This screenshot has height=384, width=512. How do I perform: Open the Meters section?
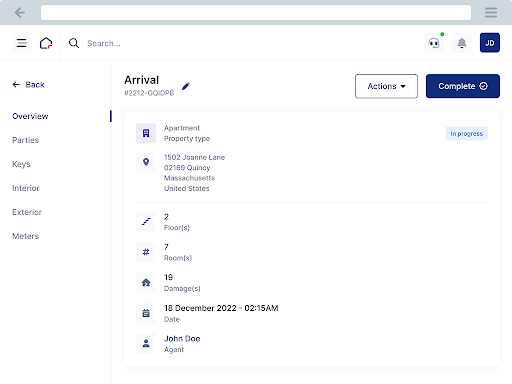point(26,236)
